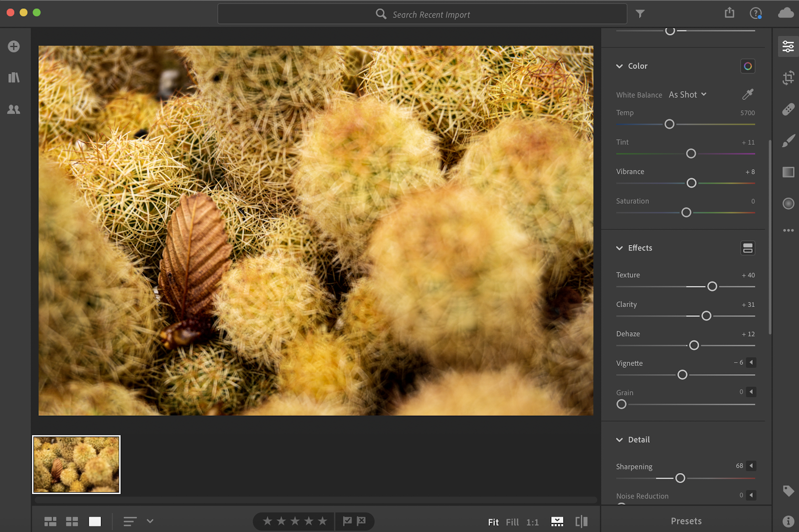This screenshot has height=532, width=799.
Task: Click the white balance eyedropper
Action: [x=748, y=94]
